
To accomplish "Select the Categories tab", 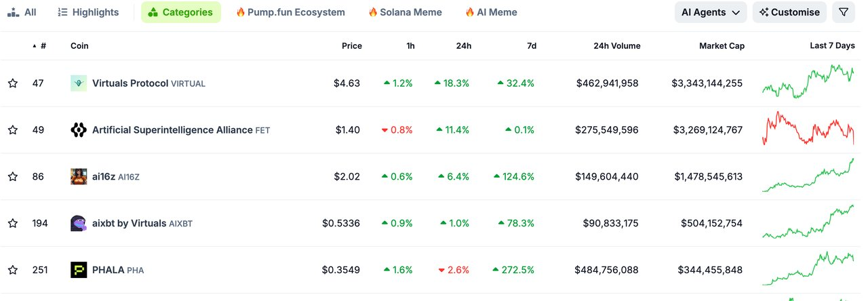I will 180,12.
